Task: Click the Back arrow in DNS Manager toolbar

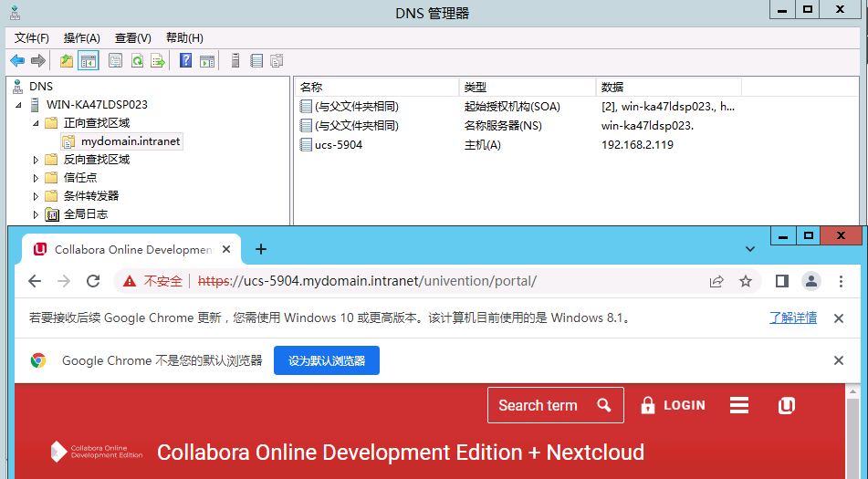Action: 17,61
